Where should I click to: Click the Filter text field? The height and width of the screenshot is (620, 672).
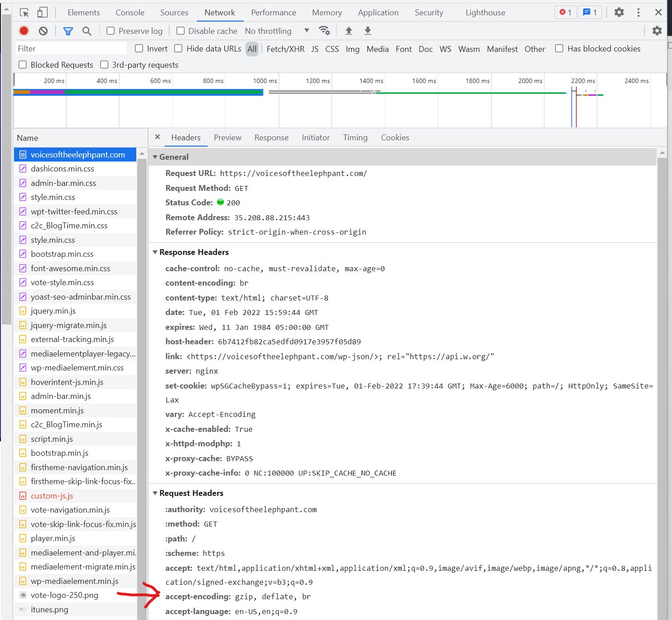(x=70, y=48)
